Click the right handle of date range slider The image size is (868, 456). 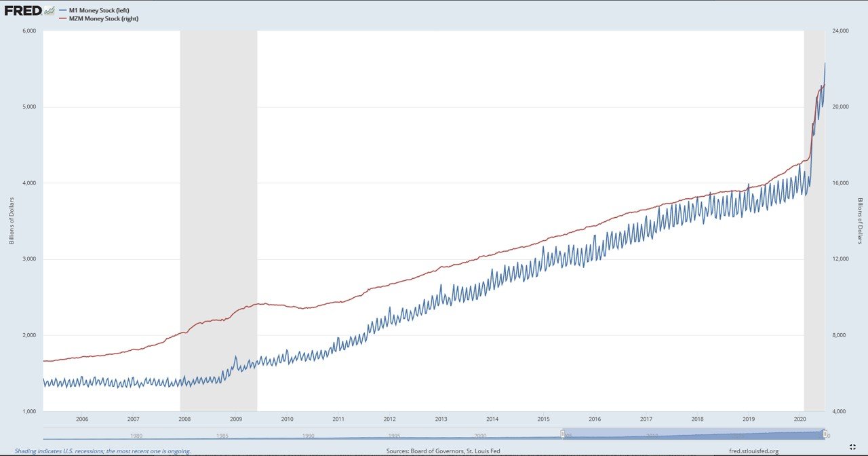[825, 434]
